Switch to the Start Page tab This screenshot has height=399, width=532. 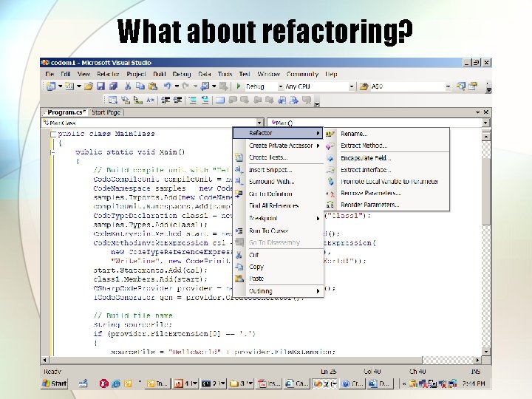106,112
